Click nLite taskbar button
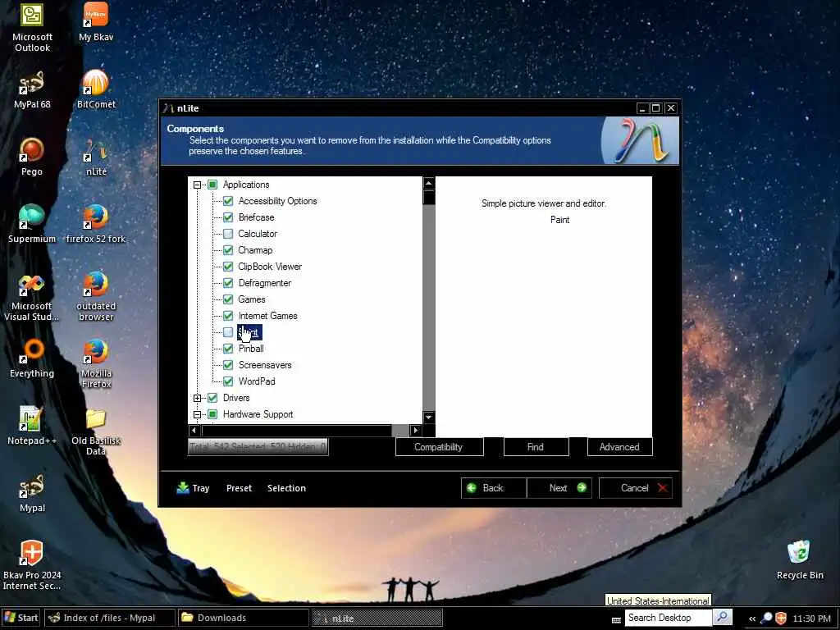 pyautogui.click(x=377, y=619)
